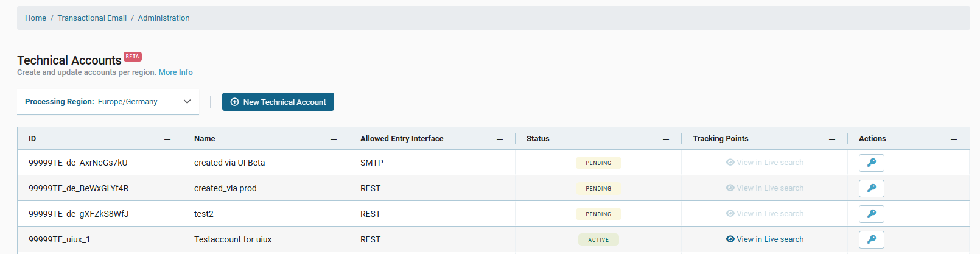Click New Technical Account button
This screenshot has height=254, width=980.
click(278, 102)
